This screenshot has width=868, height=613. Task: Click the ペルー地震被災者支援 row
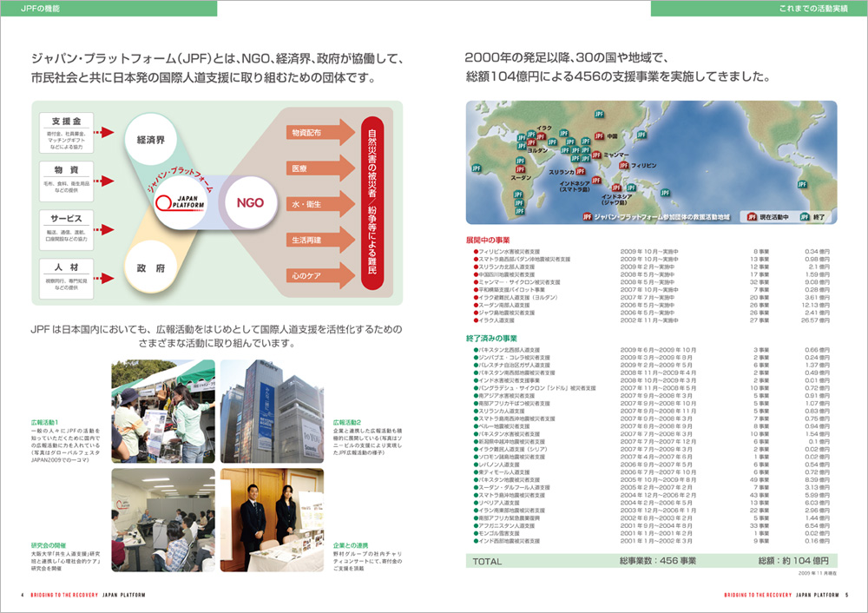tap(652, 426)
